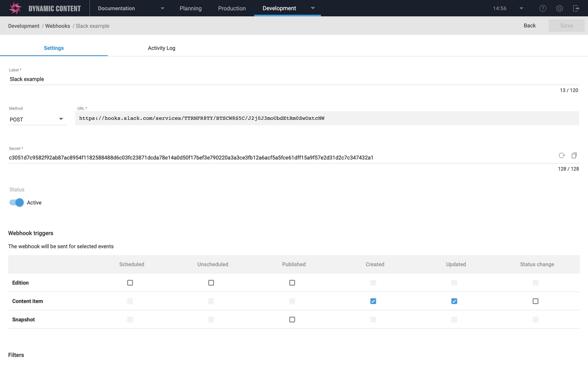The height and width of the screenshot is (368, 588).
Task: Click the Webhook triggers heading
Action: click(31, 233)
